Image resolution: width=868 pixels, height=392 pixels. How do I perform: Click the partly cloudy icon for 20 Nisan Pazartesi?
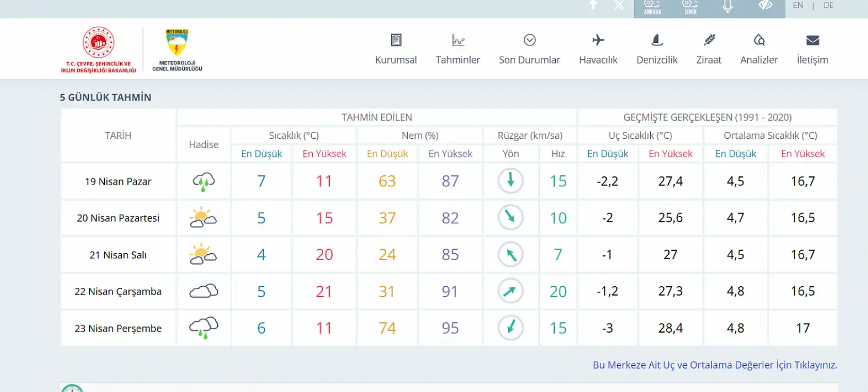(x=203, y=218)
